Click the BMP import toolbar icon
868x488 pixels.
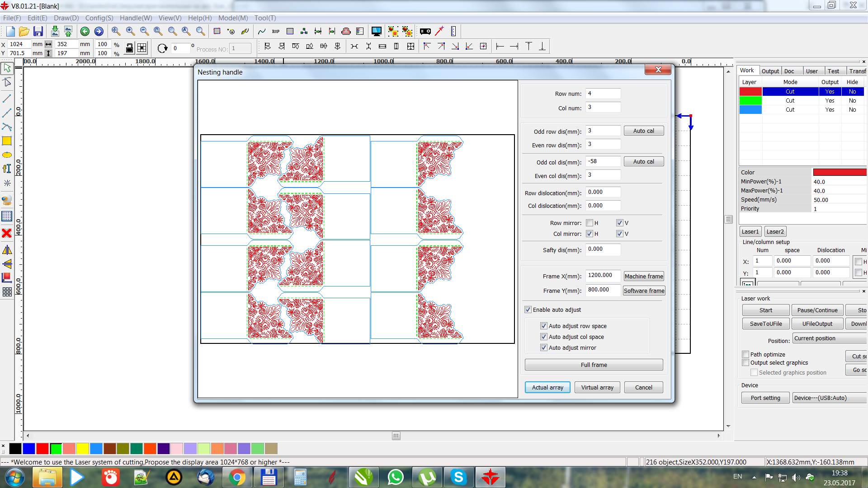click(276, 31)
